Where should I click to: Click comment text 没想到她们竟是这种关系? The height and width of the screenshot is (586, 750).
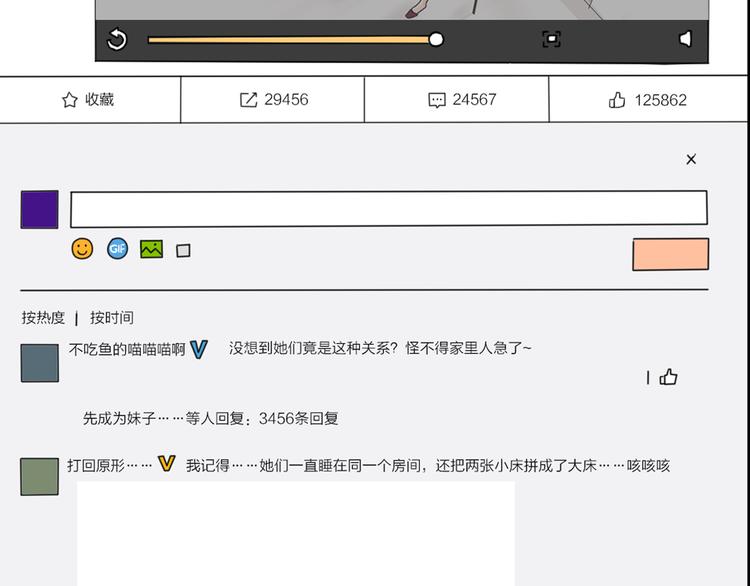[313, 348]
